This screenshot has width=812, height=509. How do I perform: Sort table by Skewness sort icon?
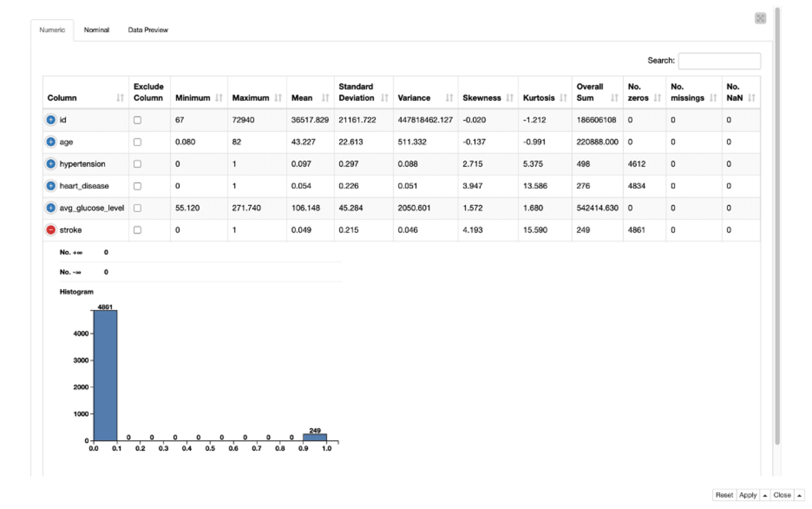(x=510, y=98)
